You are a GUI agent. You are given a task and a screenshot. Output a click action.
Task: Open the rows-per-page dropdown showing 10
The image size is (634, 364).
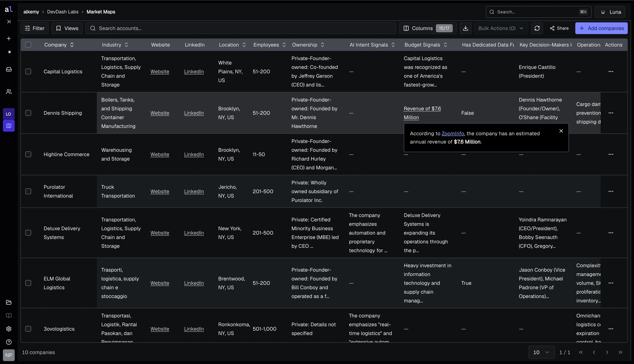[x=541, y=352]
